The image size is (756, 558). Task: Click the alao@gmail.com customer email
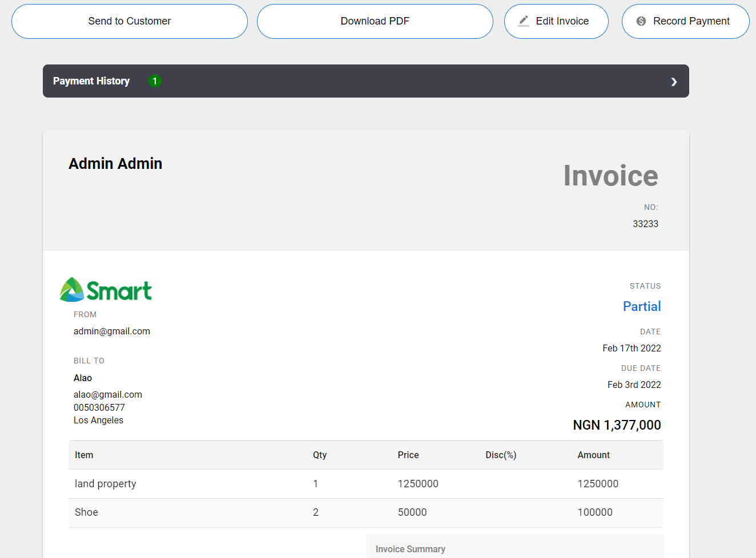pyautogui.click(x=108, y=394)
